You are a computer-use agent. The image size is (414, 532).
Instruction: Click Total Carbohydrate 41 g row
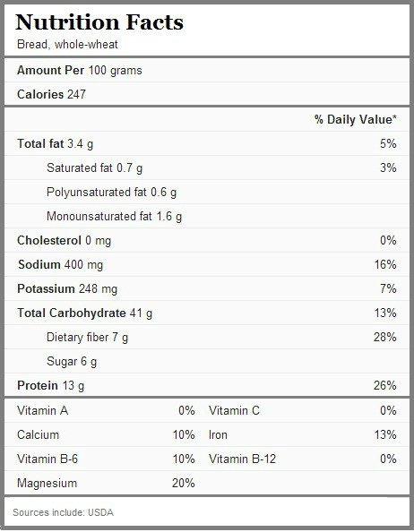(x=207, y=313)
